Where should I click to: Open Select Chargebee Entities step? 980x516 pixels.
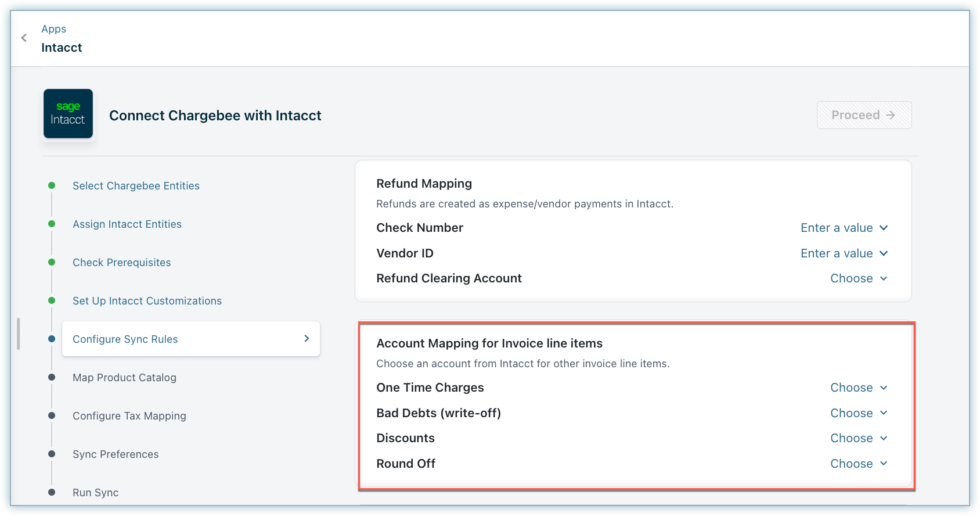coord(136,186)
